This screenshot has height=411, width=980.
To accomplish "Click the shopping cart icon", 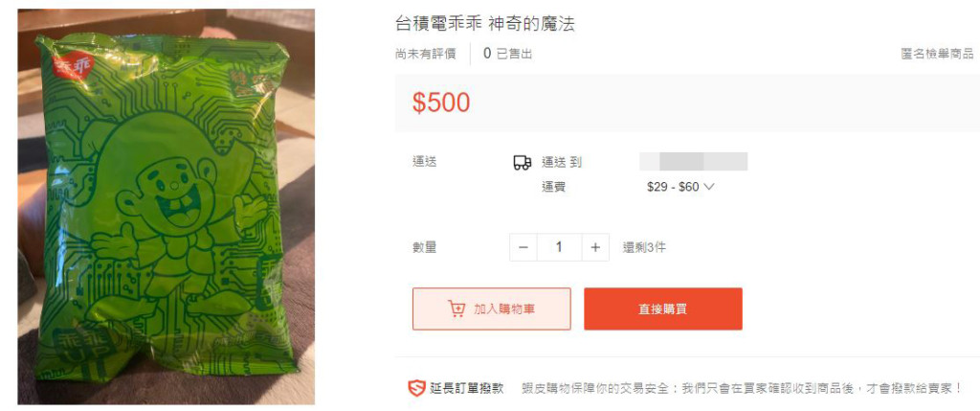I will tap(457, 309).
